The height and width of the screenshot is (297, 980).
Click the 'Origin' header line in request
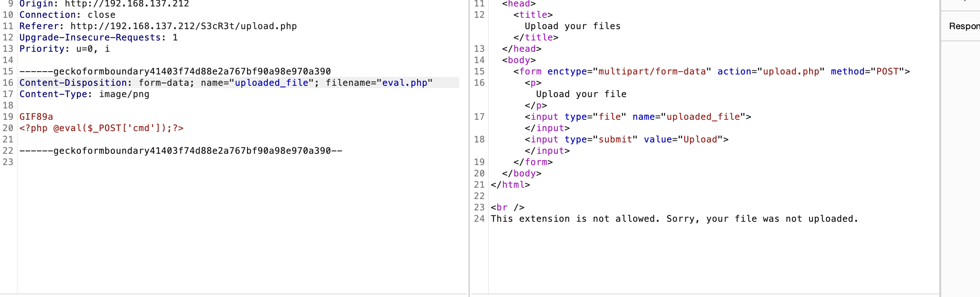point(104,4)
